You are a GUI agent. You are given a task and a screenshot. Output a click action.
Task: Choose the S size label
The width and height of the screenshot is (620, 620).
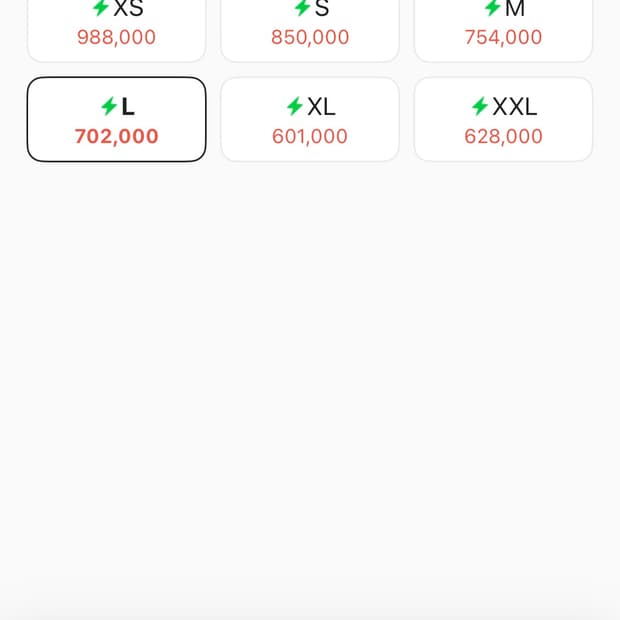tap(322, 9)
